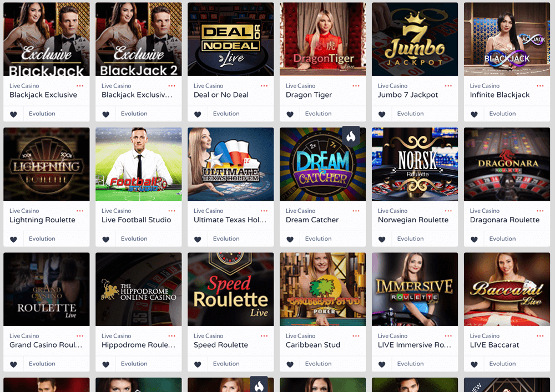
Task: Click three-dot icon on Infinite Blackjack card
Action: click(x=540, y=86)
